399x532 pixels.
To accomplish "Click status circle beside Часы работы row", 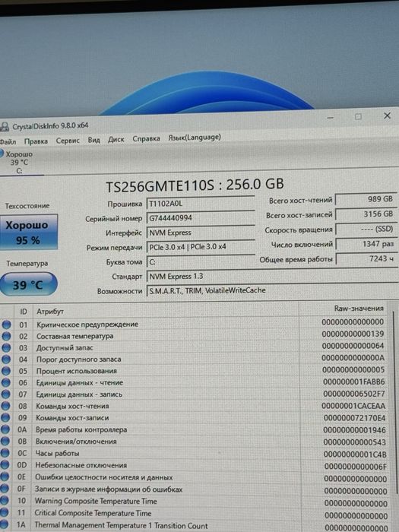I will (5, 453).
